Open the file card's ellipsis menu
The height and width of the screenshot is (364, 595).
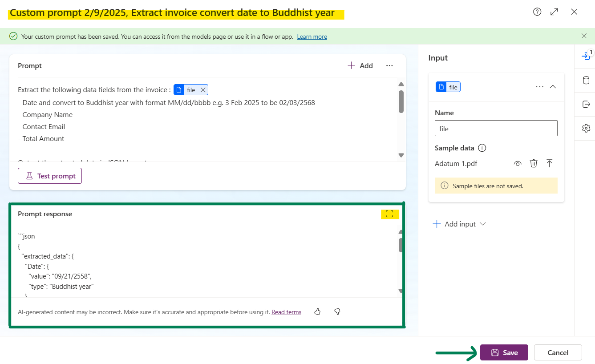(x=539, y=87)
